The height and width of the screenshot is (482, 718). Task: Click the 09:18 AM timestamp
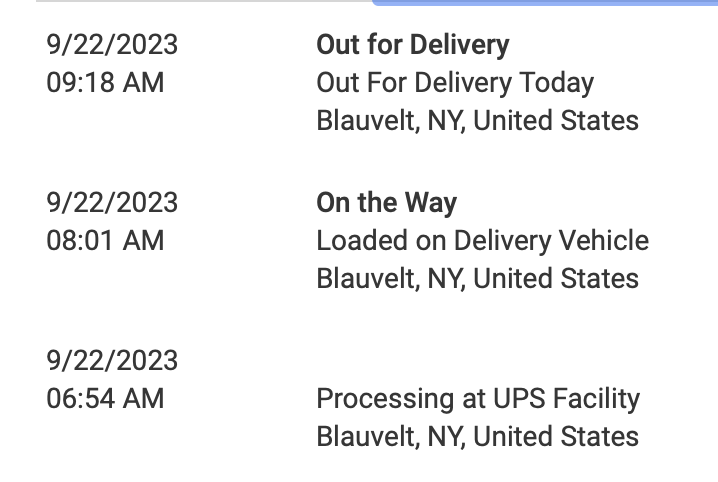(105, 83)
